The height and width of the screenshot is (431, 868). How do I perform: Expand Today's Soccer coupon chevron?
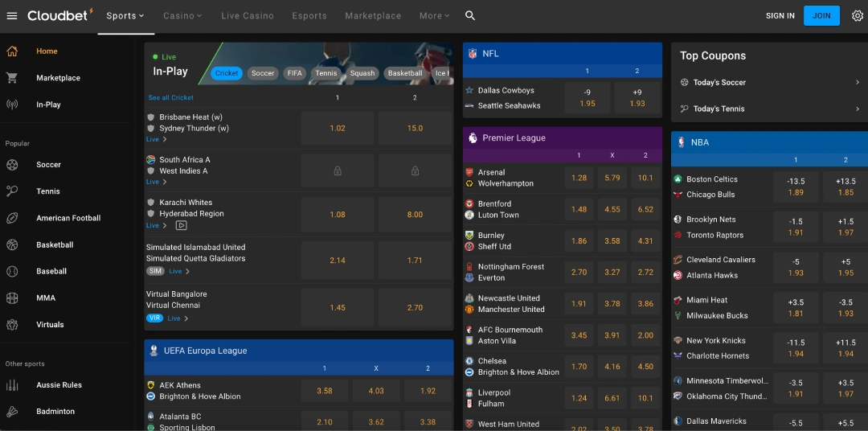coord(858,83)
